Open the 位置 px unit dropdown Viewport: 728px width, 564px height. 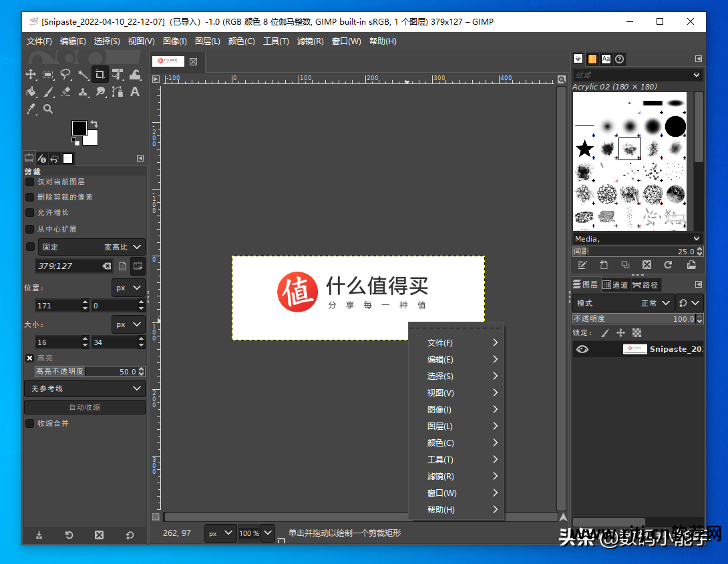click(x=129, y=288)
